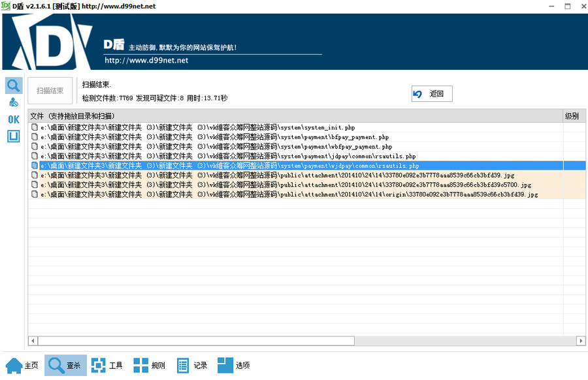Open the 工具 tools tab
This screenshot has height=380, width=588.
coord(107,366)
